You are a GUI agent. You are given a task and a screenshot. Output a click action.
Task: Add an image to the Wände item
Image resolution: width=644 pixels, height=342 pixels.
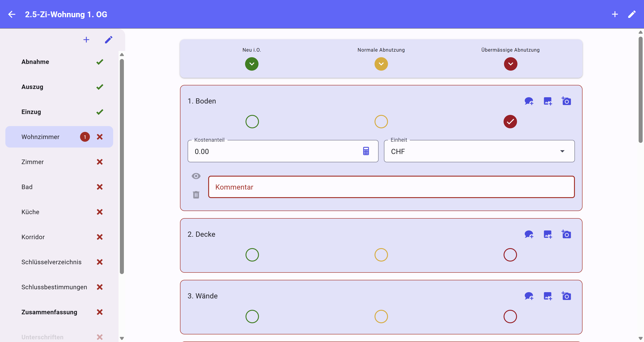coord(548,296)
